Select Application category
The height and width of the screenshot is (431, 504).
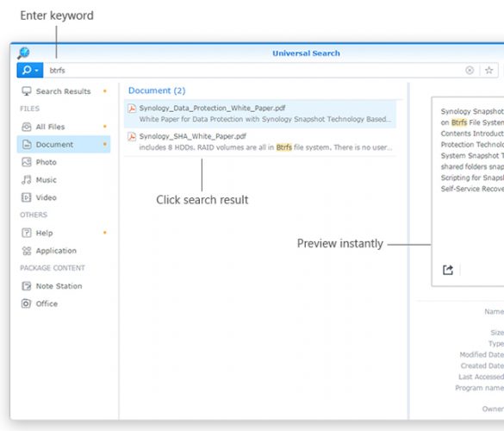(63, 251)
